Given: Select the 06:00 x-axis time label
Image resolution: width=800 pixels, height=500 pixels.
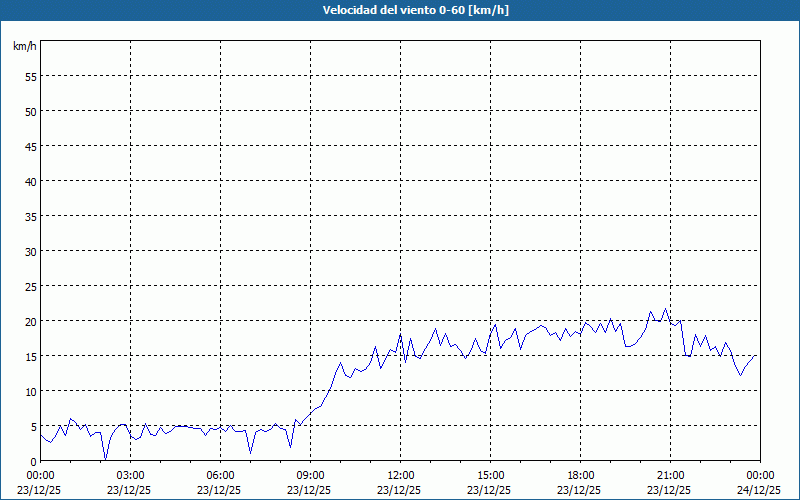Looking at the screenshot, I should click(x=221, y=475).
